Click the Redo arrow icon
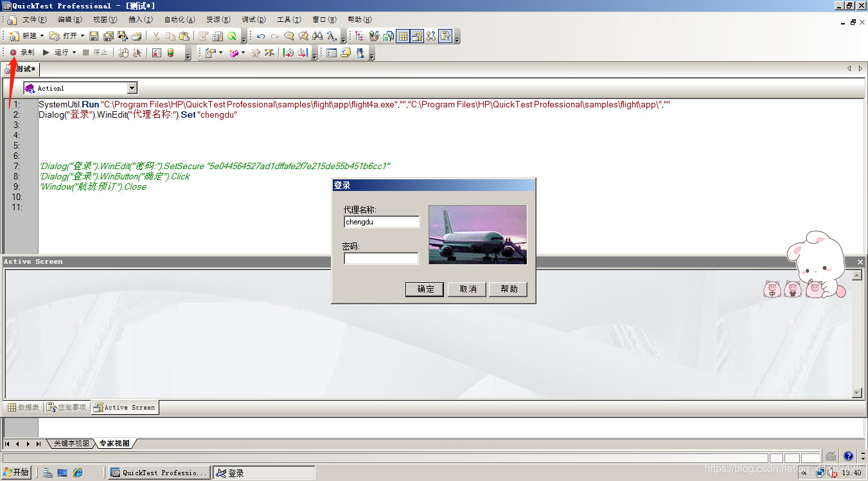 coord(275,36)
